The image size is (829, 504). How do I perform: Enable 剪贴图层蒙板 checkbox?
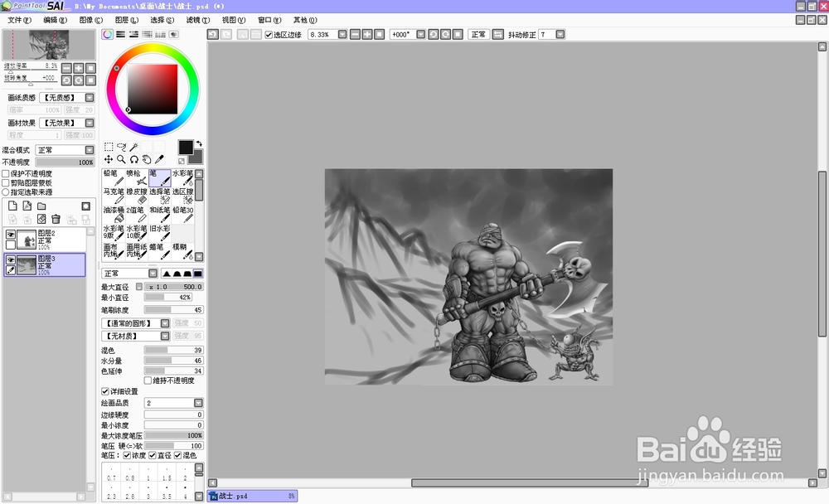pos(6,182)
